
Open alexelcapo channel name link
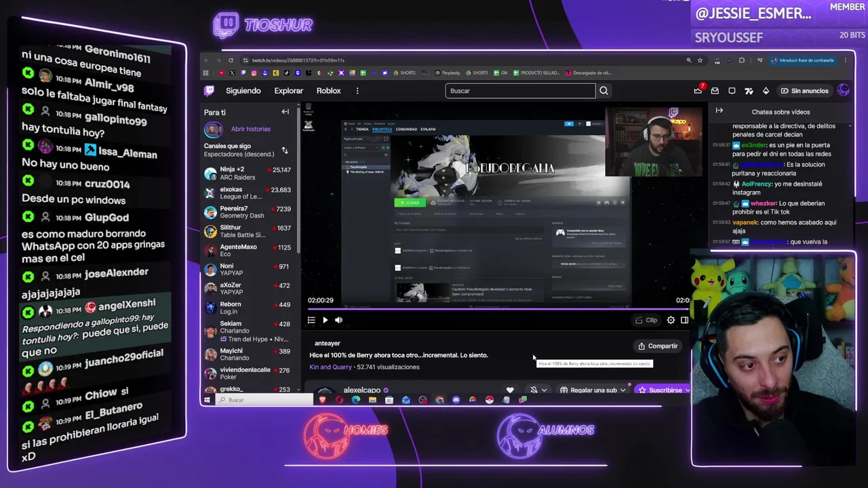pyautogui.click(x=362, y=390)
